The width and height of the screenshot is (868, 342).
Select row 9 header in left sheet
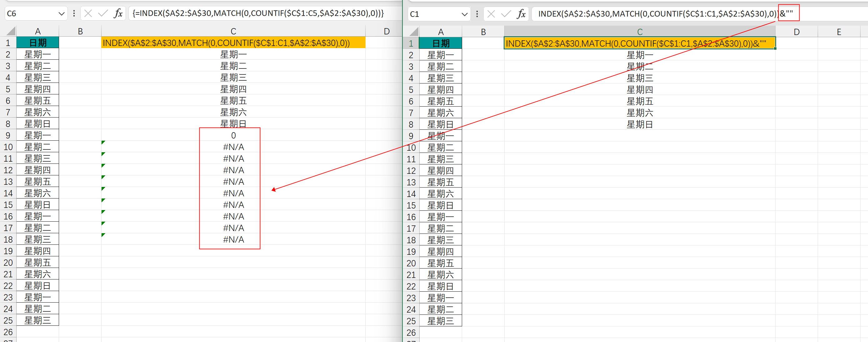click(x=8, y=136)
